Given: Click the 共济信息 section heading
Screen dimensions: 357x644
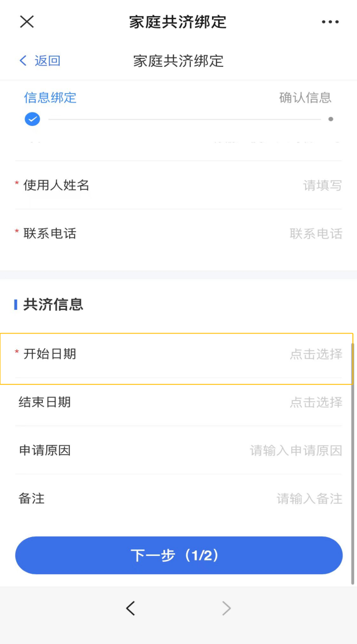Looking at the screenshot, I should 53,305.
